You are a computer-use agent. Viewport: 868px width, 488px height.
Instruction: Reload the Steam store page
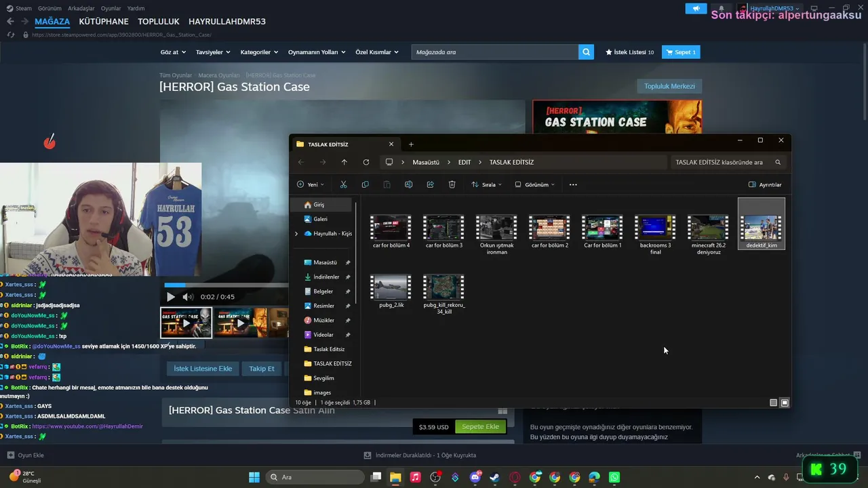(x=10, y=35)
